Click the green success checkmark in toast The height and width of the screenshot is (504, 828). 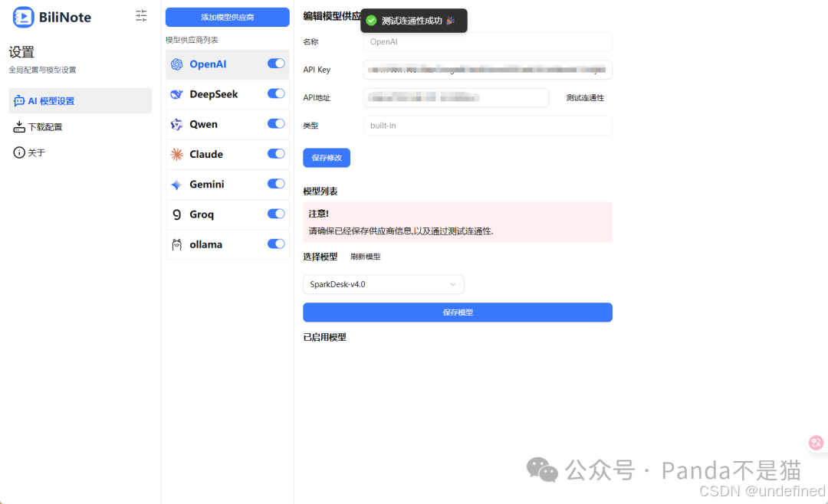[371, 21]
